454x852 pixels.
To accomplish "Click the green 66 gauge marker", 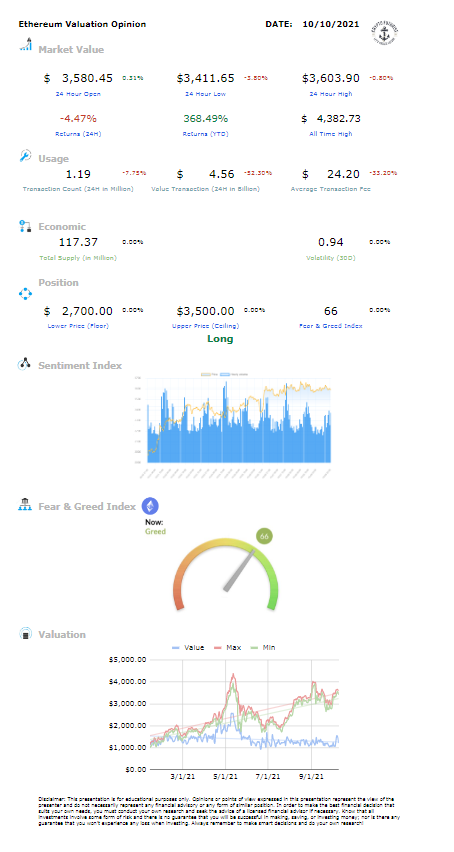I will (x=264, y=536).
